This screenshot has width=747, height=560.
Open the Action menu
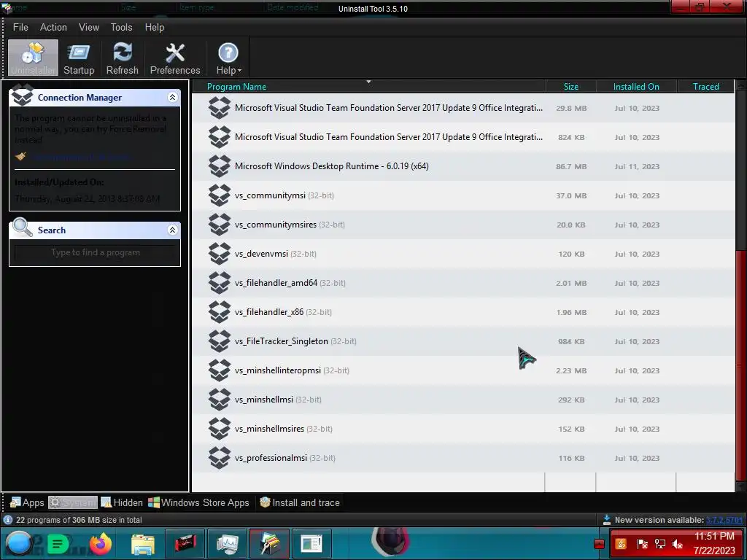(53, 27)
